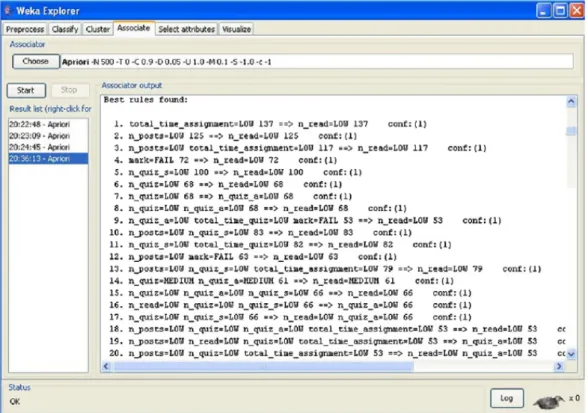Switch to the Preprocess tab
This screenshot has width=588, height=413.
(25, 29)
